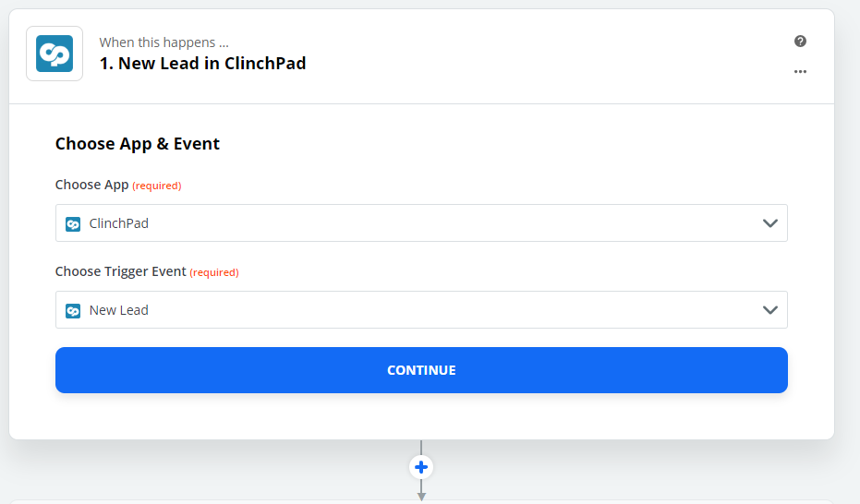
Task: Add a step with the blue plus icon
Action: click(421, 467)
